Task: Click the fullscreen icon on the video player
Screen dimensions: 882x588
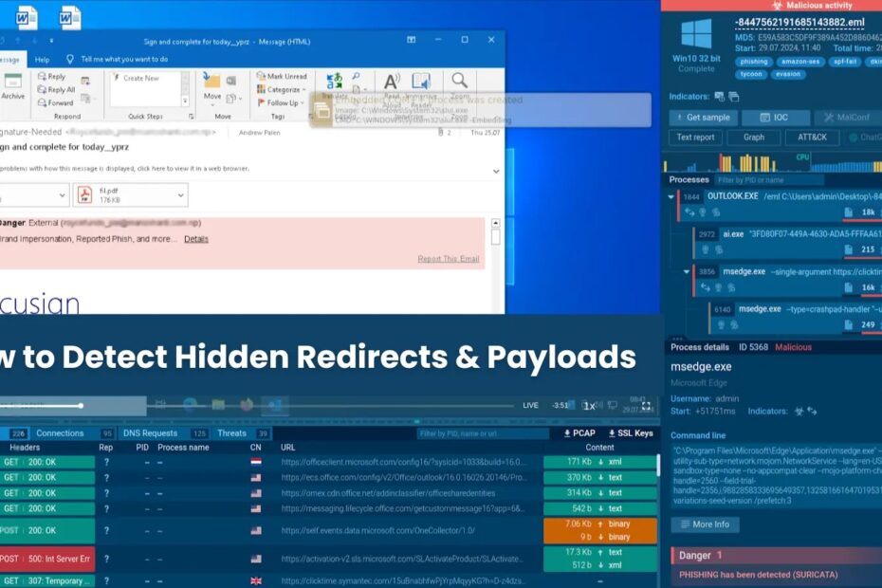Action: point(647,405)
